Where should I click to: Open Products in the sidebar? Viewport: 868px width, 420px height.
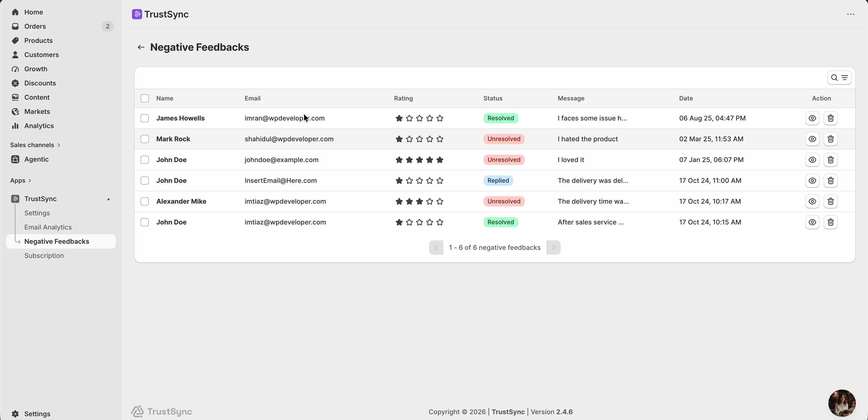pos(61,40)
